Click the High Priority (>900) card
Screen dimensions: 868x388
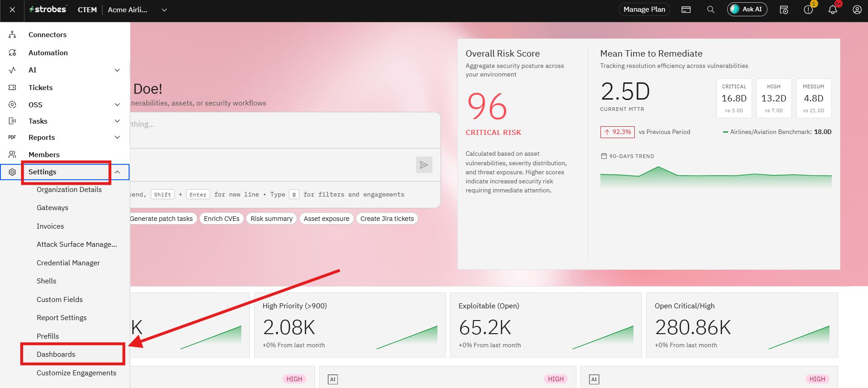tap(350, 325)
